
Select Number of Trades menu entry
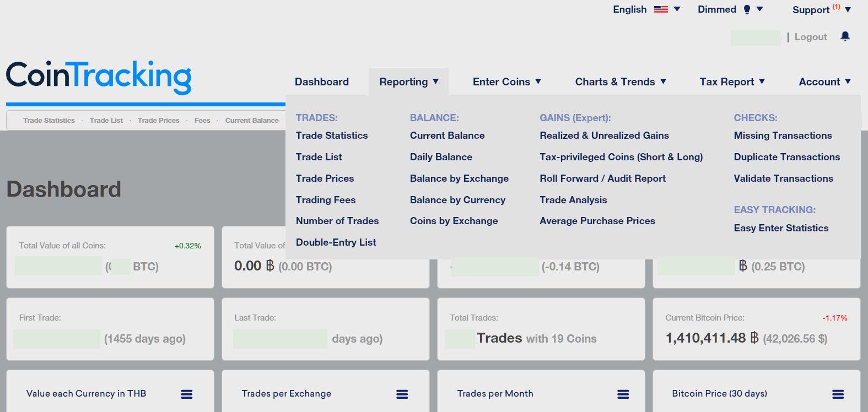(x=337, y=221)
